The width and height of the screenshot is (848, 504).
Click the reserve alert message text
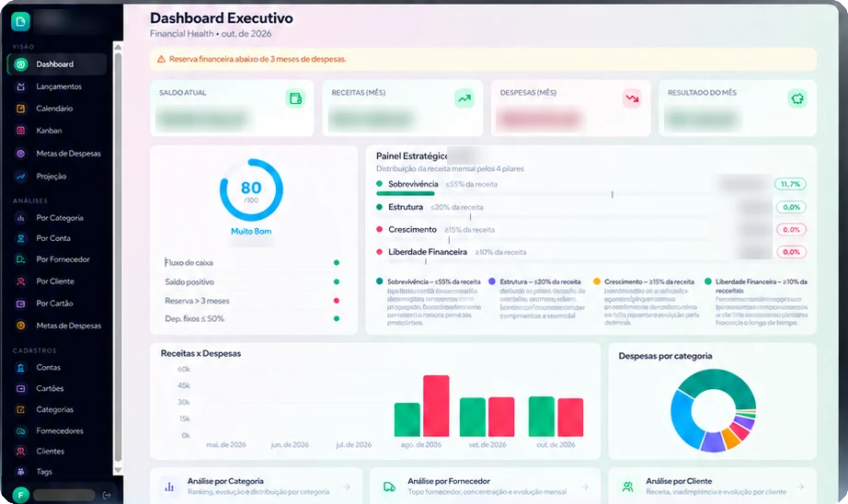click(258, 59)
